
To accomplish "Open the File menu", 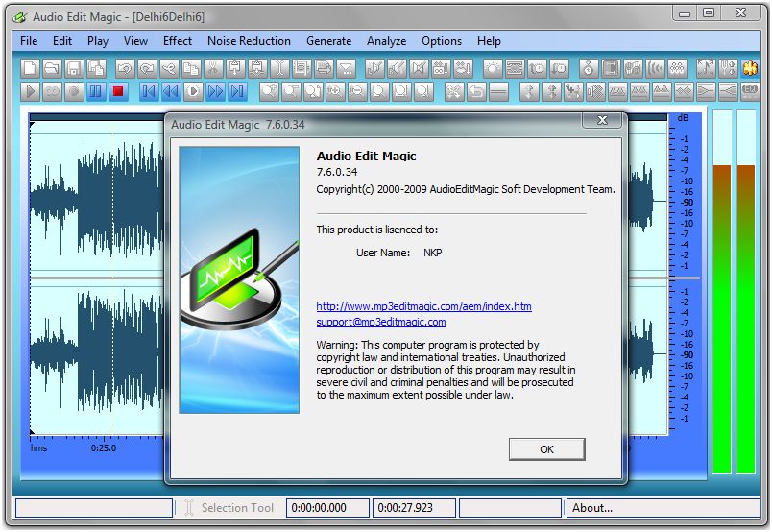I will point(29,41).
